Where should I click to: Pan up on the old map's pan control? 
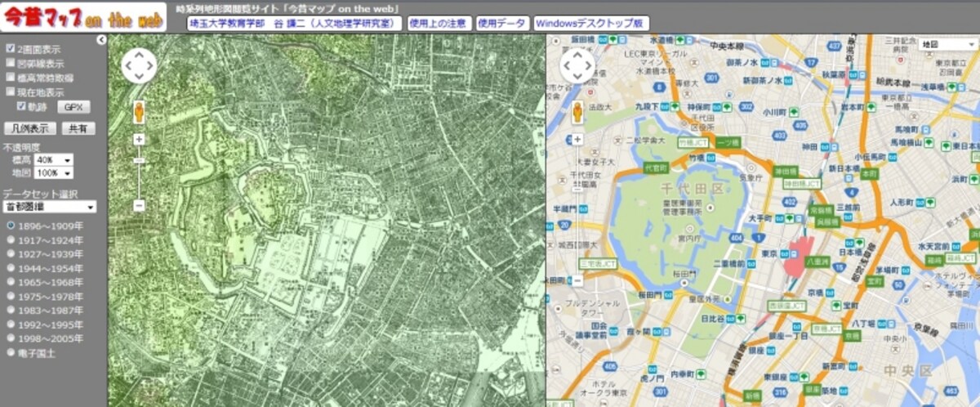(x=139, y=55)
